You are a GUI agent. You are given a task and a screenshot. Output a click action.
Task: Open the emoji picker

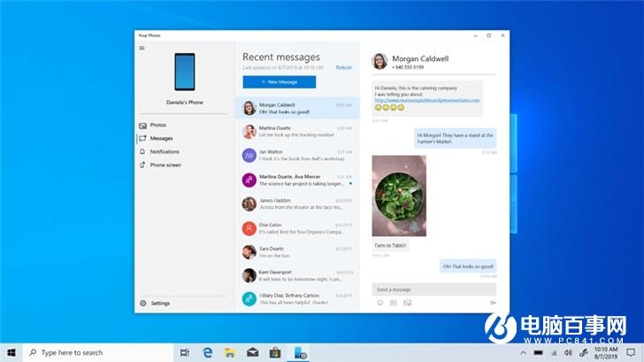[379, 303]
